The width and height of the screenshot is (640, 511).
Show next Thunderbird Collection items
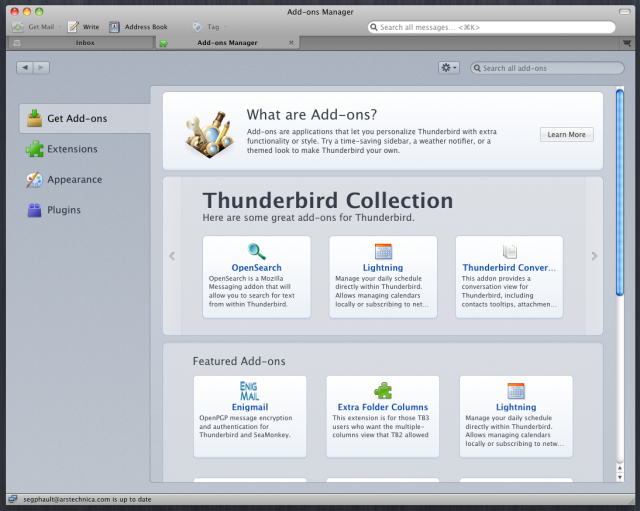pos(594,256)
